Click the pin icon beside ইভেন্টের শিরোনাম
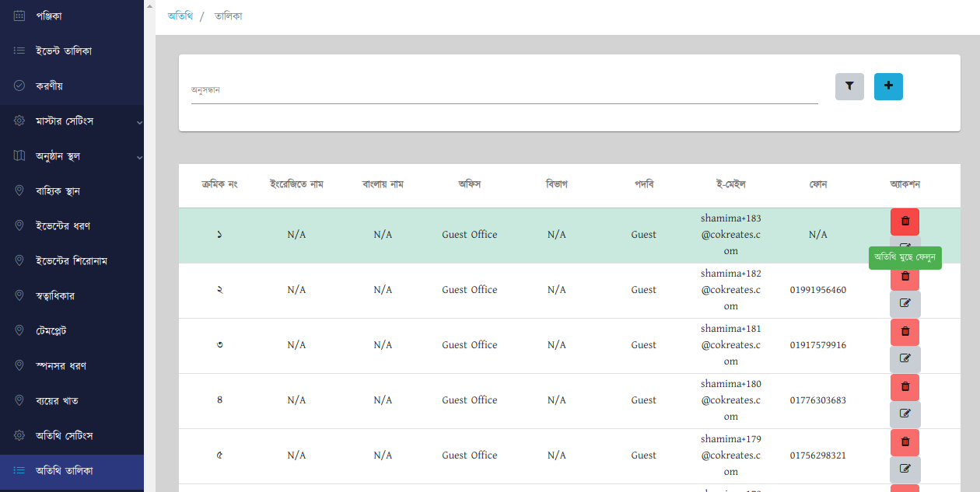Image resolution: width=980 pixels, height=492 pixels. pos(19,261)
